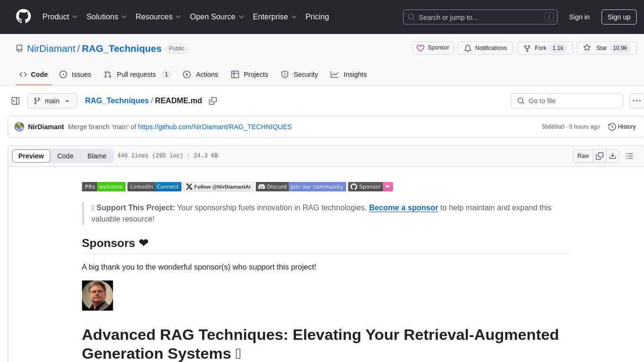Create an account with Sign up
644x362 pixels.
tap(619, 17)
